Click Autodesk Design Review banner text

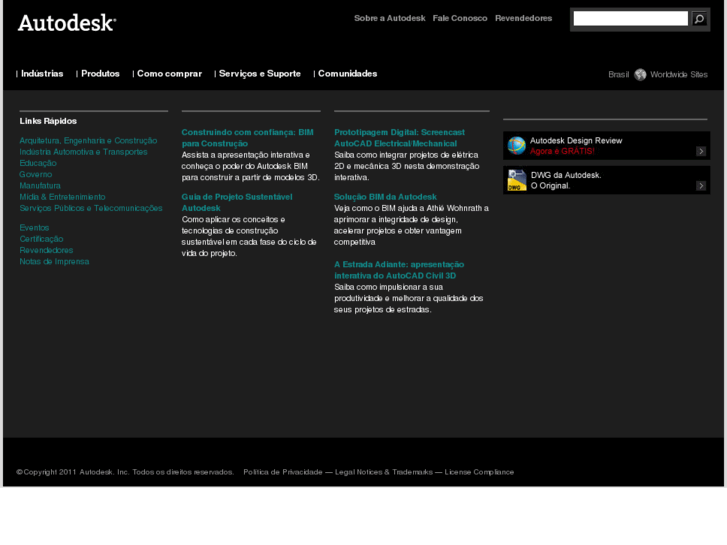576,141
